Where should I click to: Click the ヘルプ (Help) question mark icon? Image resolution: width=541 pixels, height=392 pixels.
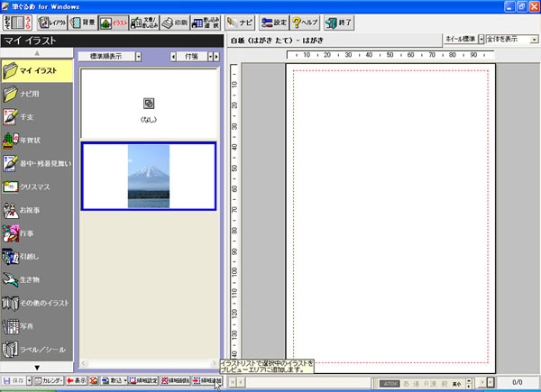click(x=306, y=21)
